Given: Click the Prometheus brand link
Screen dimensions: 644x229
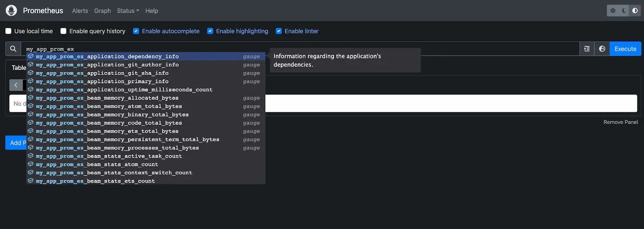Looking at the screenshot, I should click(x=43, y=10).
